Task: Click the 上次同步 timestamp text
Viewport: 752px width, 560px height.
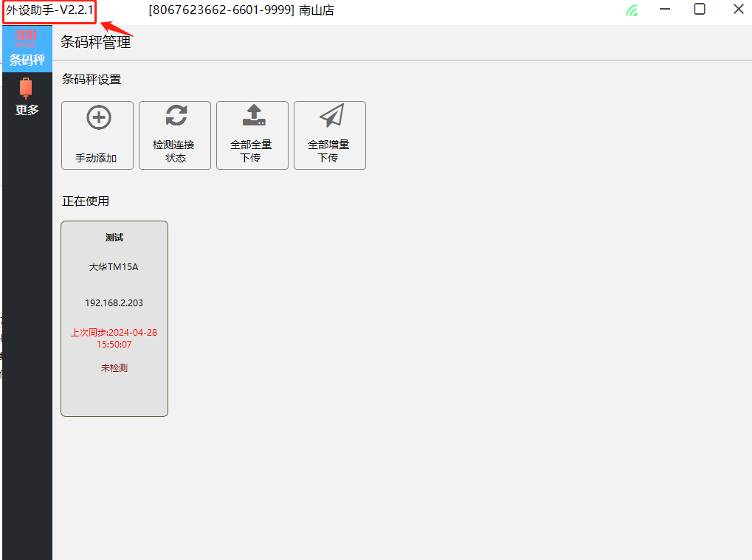Action: pyautogui.click(x=114, y=338)
